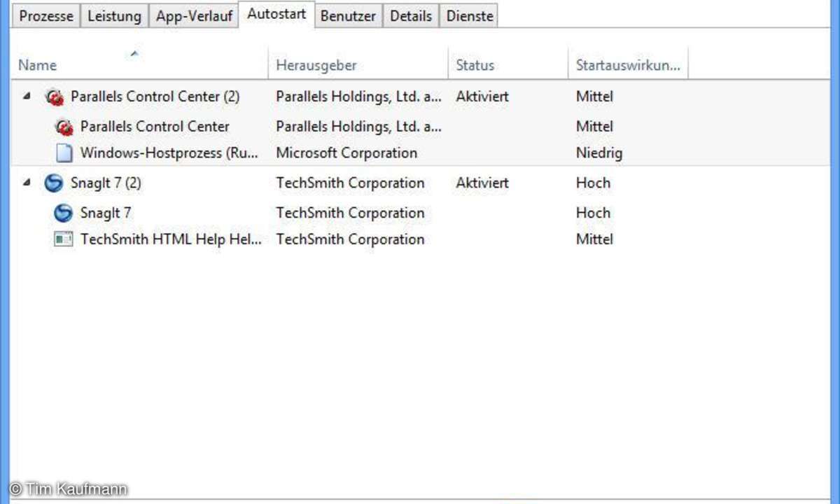840x504 pixels.
Task: Click TechSmith Corporation in SnagIt 7 (2) row
Action: pos(350,183)
